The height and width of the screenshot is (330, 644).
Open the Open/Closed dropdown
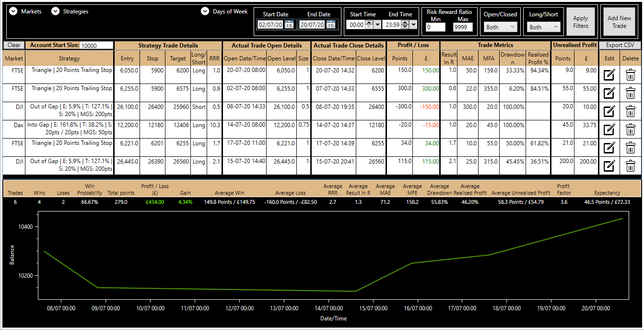(501, 27)
